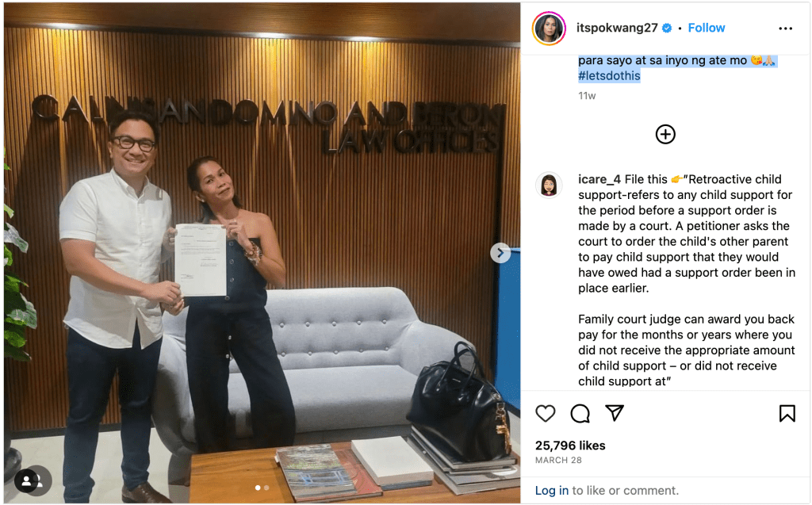Go to the next photo in carousel

click(500, 253)
